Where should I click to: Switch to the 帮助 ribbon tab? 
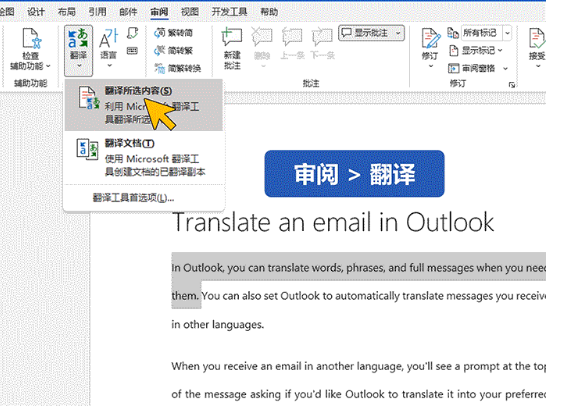[269, 12]
